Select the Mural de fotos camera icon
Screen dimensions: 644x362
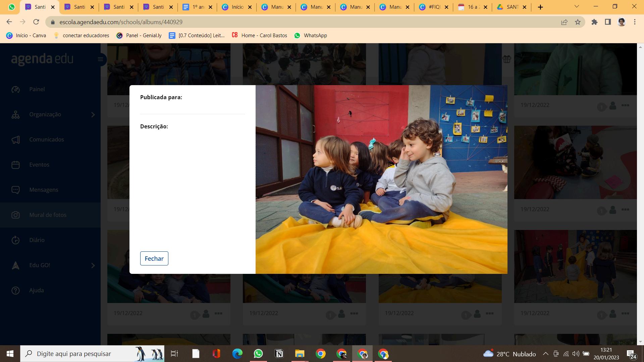coord(16,215)
